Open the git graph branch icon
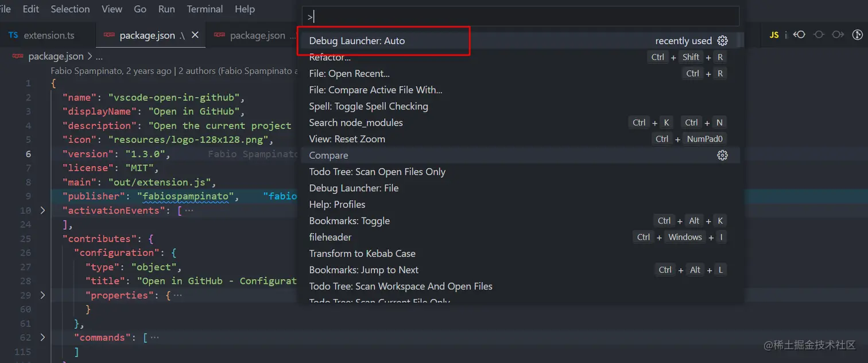Image resolution: width=868 pixels, height=363 pixels. [x=858, y=35]
